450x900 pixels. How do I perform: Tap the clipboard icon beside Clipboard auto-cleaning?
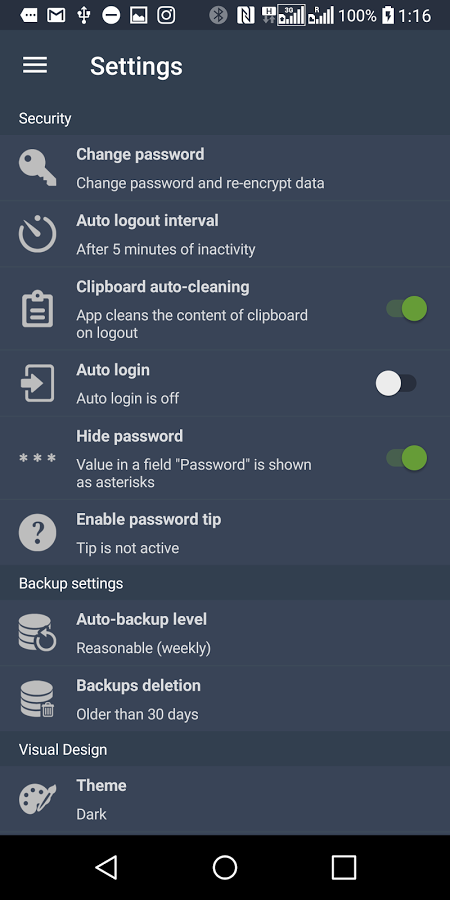(37, 309)
